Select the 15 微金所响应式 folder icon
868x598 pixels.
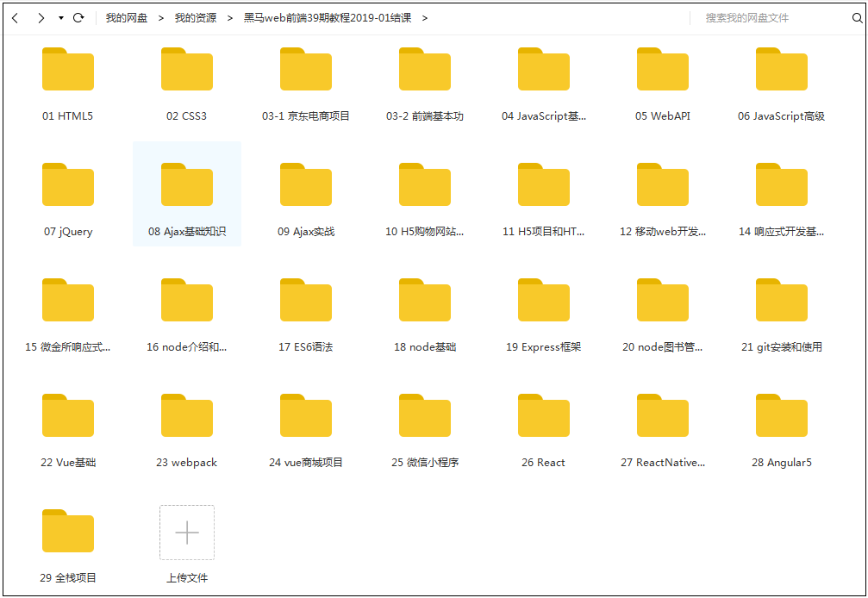tap(68, 300)
